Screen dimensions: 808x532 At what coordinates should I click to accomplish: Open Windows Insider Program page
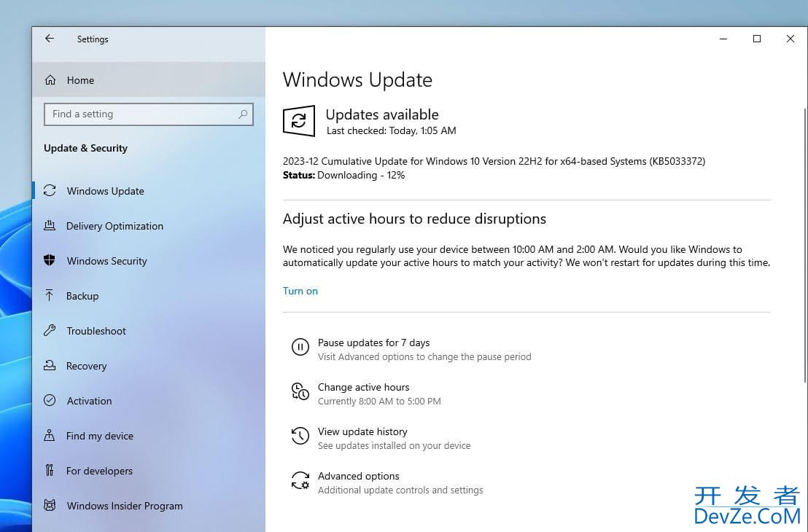124,506
